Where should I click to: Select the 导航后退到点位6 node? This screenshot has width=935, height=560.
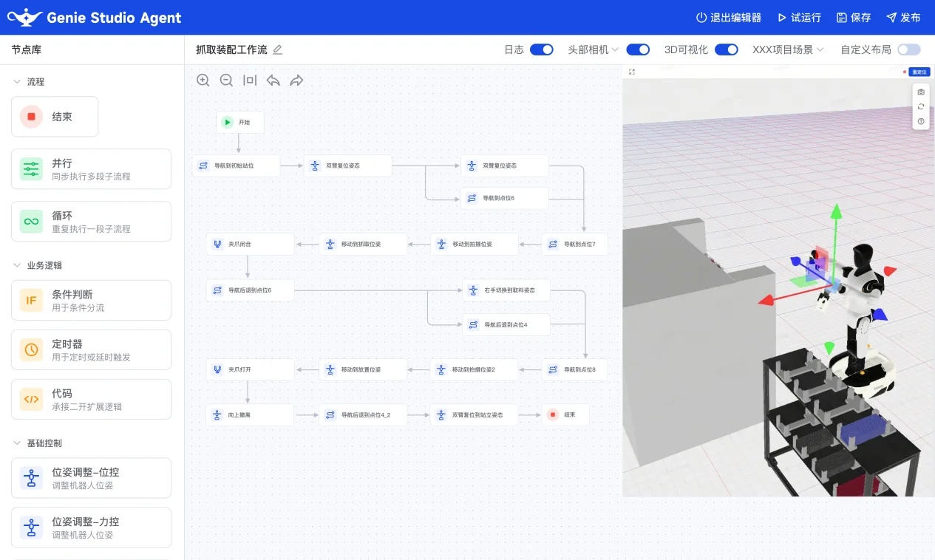pyautogui.click(x=251, y=290)
